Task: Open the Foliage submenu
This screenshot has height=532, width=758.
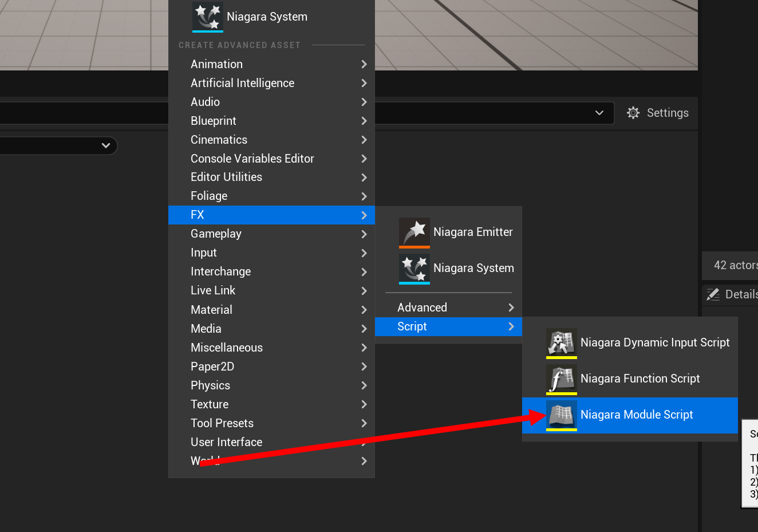Action: (x=272, y=196)
